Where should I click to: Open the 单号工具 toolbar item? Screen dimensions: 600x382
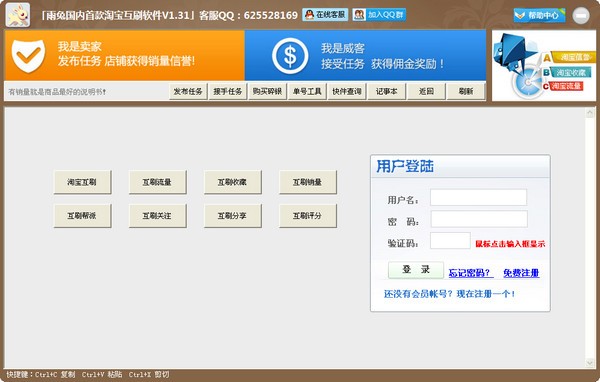(x=307, y=91)
